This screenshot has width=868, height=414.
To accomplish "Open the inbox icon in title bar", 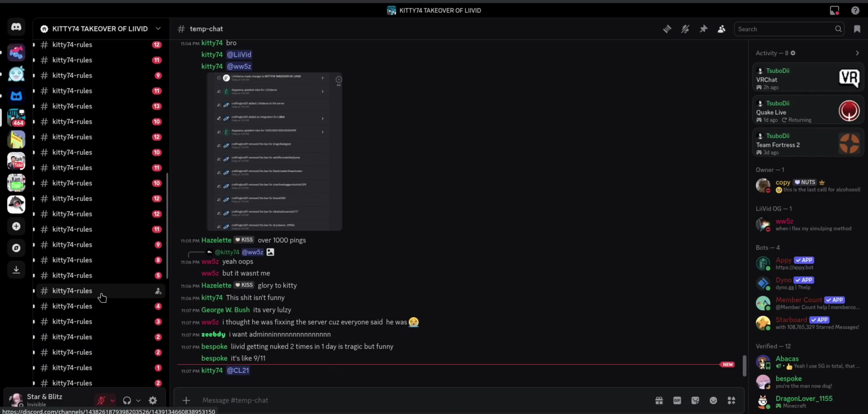I will click(x=834, y=10).
